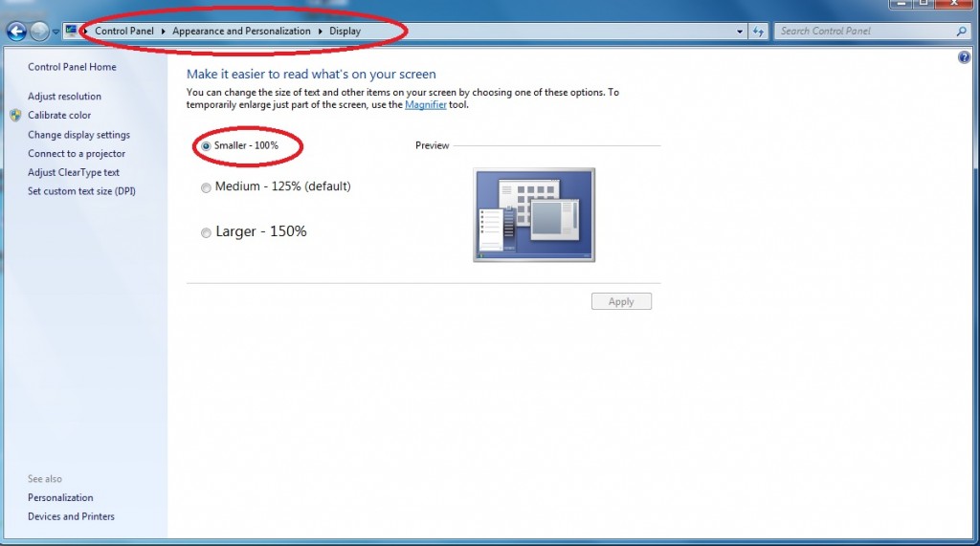Expand arrow after Control Panel breadcrumb
Viewport: 980px width, 546px height.
163,32
